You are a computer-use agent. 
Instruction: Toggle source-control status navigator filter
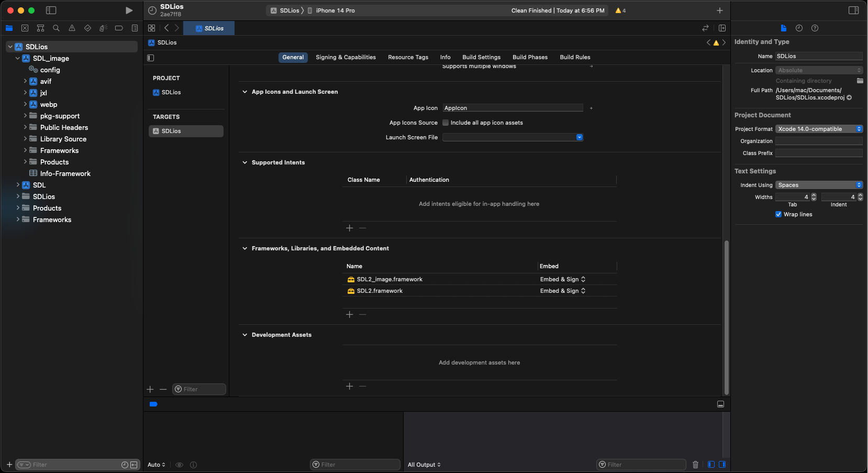[x=134, y=465]
